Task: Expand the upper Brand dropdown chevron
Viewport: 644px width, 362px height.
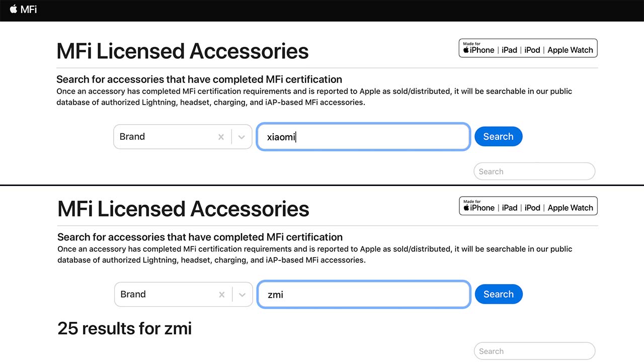Action: 242,137
